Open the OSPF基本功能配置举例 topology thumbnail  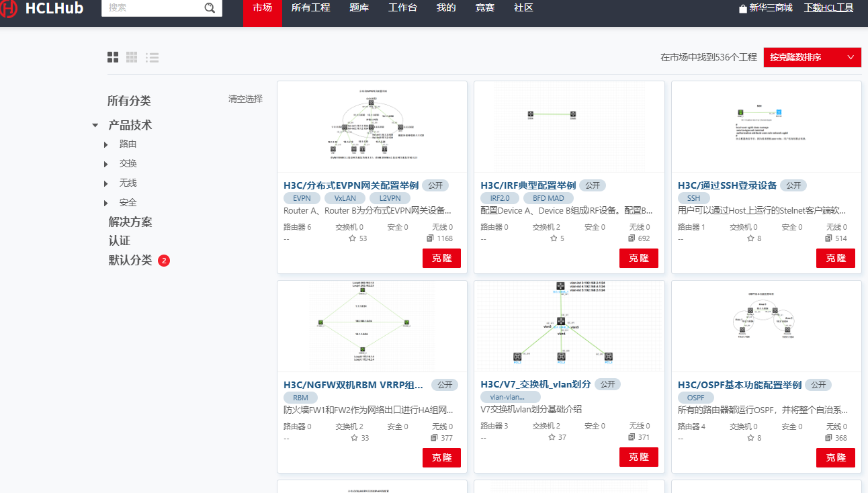coord(766,325)
